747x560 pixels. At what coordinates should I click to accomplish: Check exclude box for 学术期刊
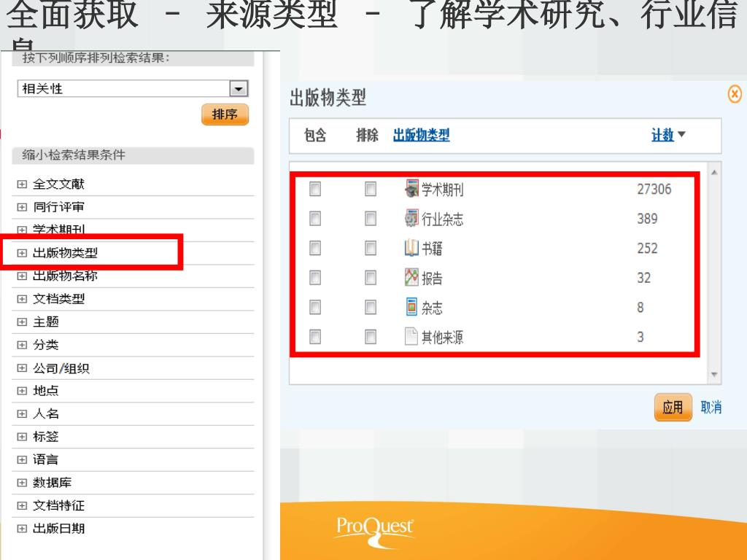coord(370,189)
